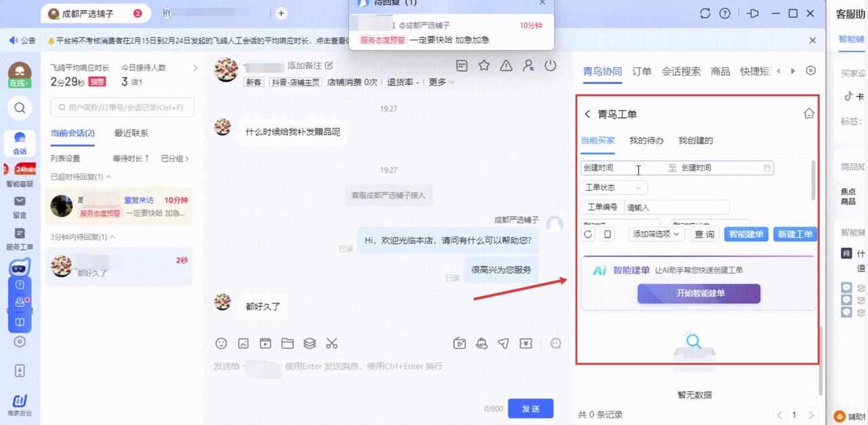Screen dimensions: 868x425
Task: Click the home icon in 青鸟工单 panel
Action: coord(808,114)
